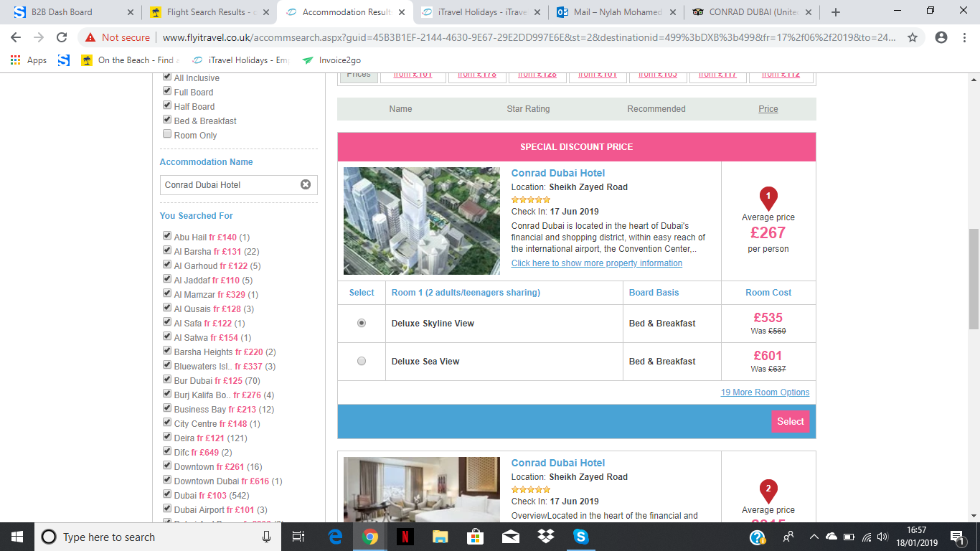
Task: Click the red map marker numbered 1
Action: 768,197
